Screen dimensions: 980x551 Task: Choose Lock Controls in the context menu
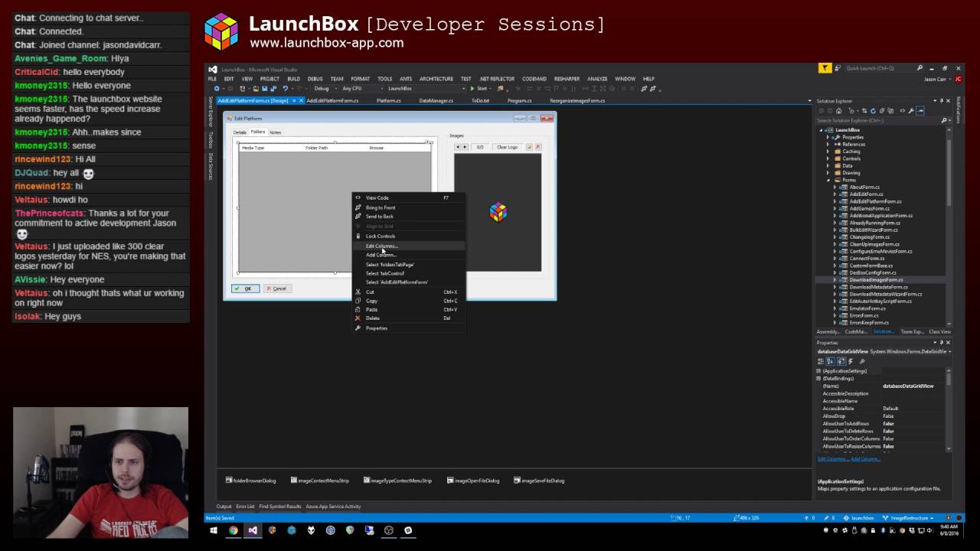[x=408, y=236]
